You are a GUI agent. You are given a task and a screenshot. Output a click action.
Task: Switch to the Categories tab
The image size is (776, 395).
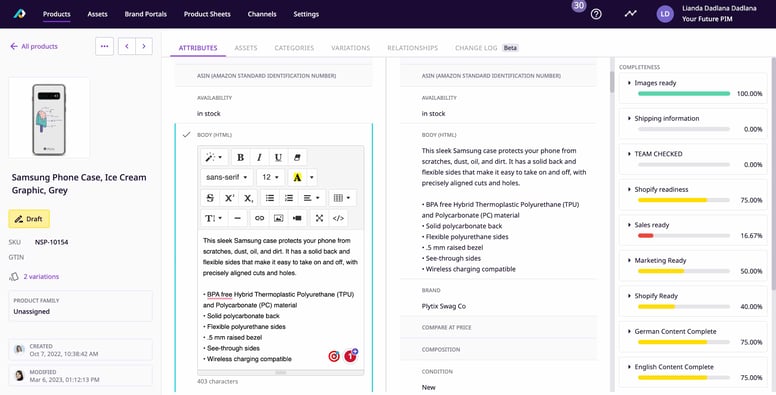pos(294,48)
